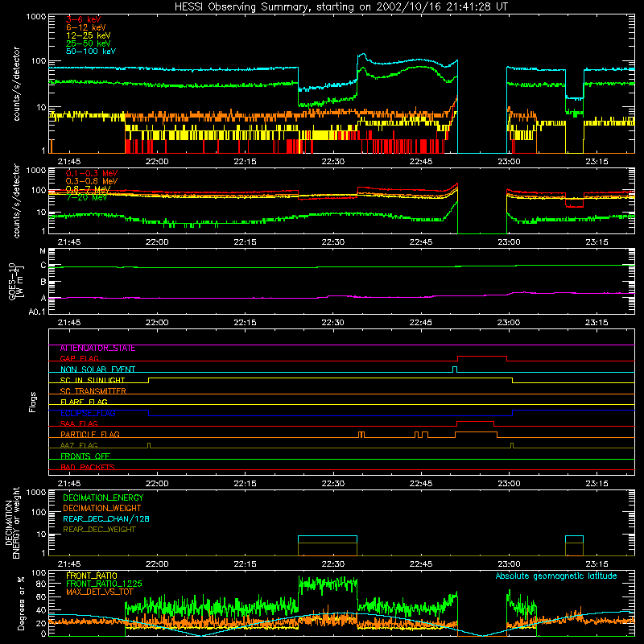Pick the 50-100 keV legend label
644x644 pixels.
[x=91, y=52]
